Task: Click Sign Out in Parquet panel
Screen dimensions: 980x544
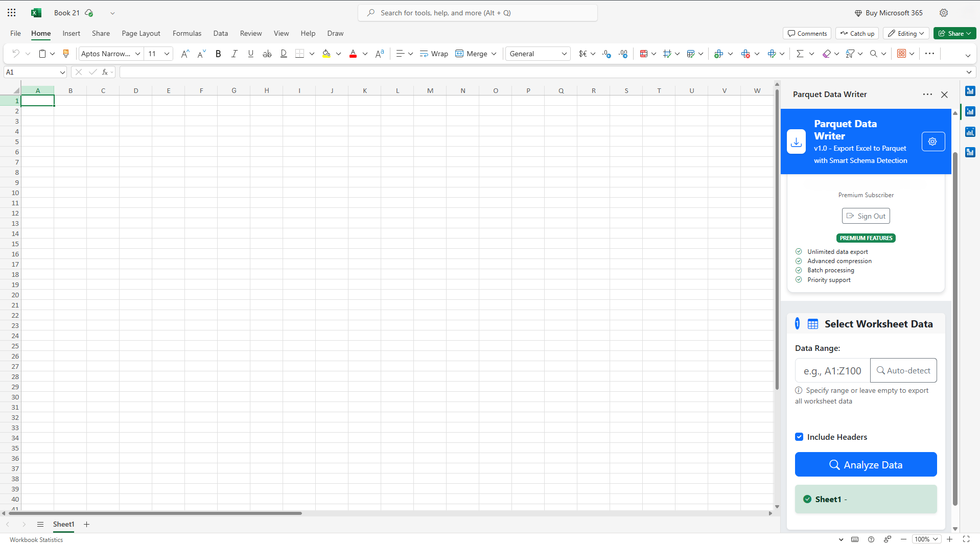Action: tap(866, 216)
